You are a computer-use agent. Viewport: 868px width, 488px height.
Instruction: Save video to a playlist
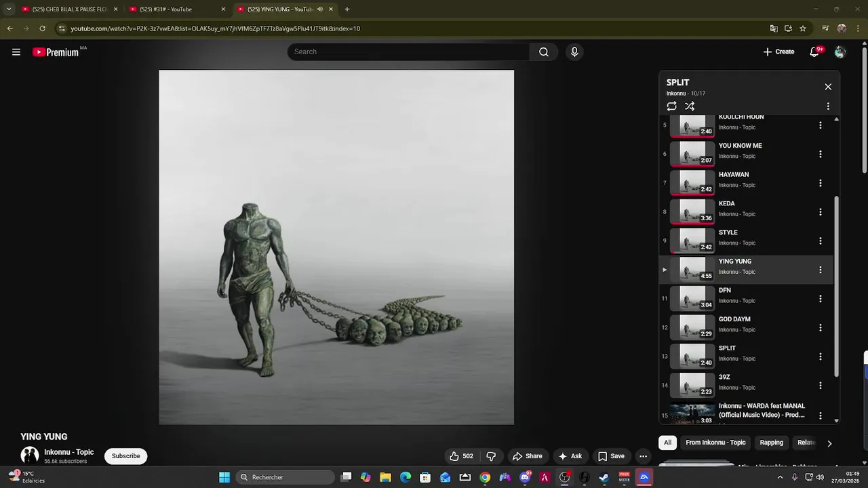(611, 456)
